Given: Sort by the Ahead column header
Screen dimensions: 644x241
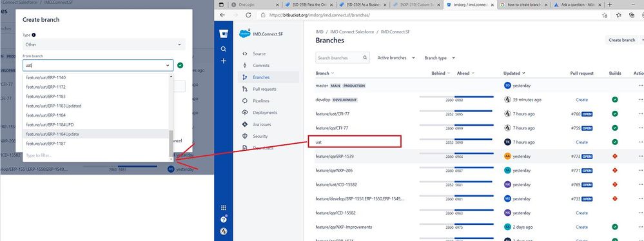Looking at the screenshot, I should click(x=465, y=73).
